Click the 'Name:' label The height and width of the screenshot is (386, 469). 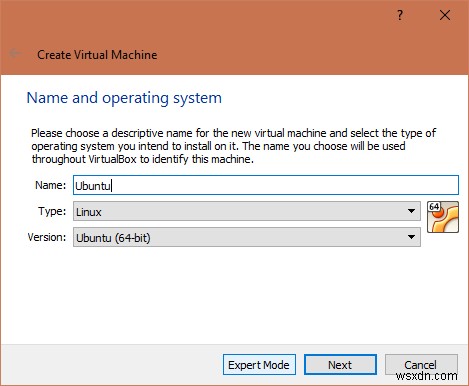tap(51, 185)
